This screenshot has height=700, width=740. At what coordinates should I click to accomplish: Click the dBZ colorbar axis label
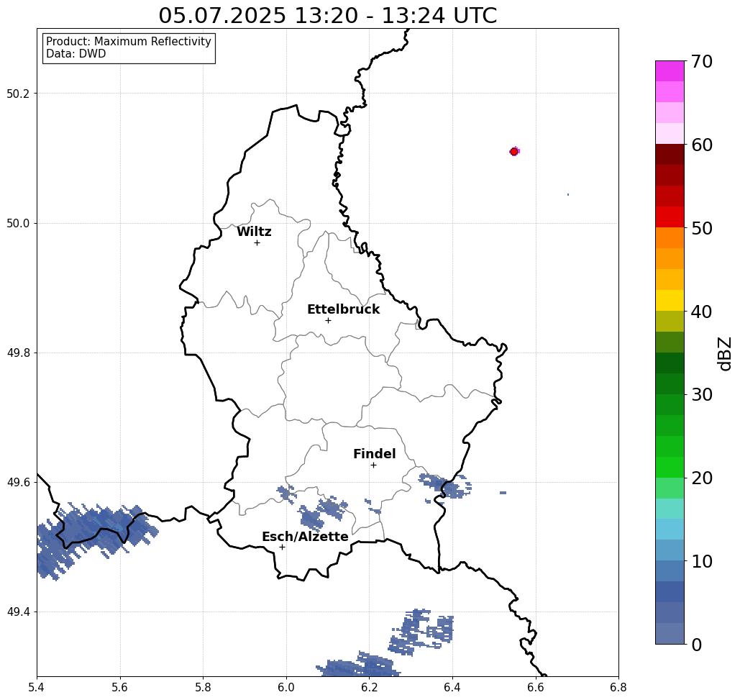pos(724,353)
